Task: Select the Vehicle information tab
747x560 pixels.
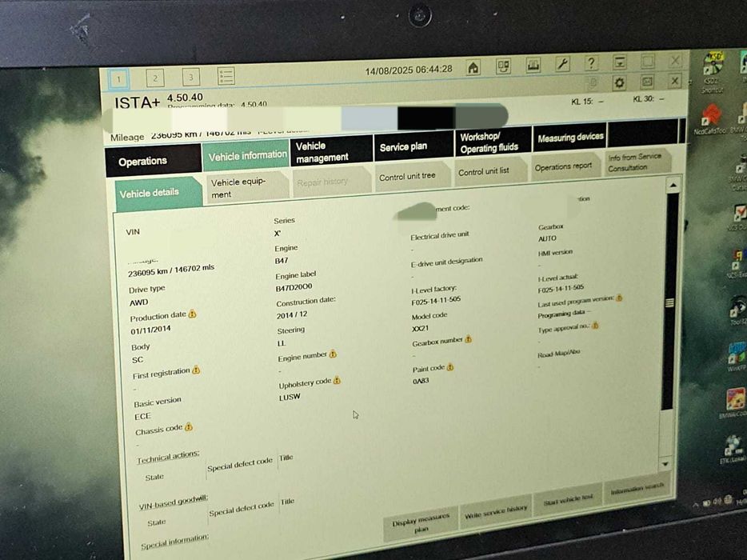Action: (246, 155)
